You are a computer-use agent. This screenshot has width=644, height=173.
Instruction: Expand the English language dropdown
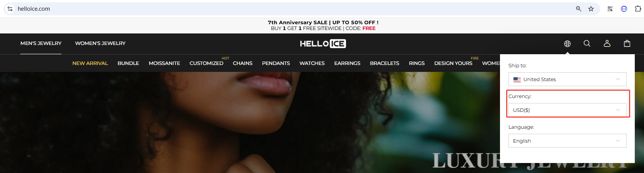(567, 141)
